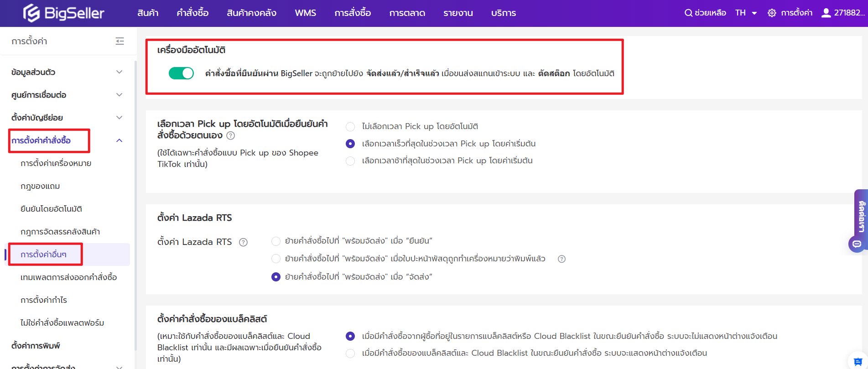Choose move to พร้อมจัดส่ง when ยืนยัน
Image resolution: width=868 pixels, height=369 pixels.
(x=276, y=241)
